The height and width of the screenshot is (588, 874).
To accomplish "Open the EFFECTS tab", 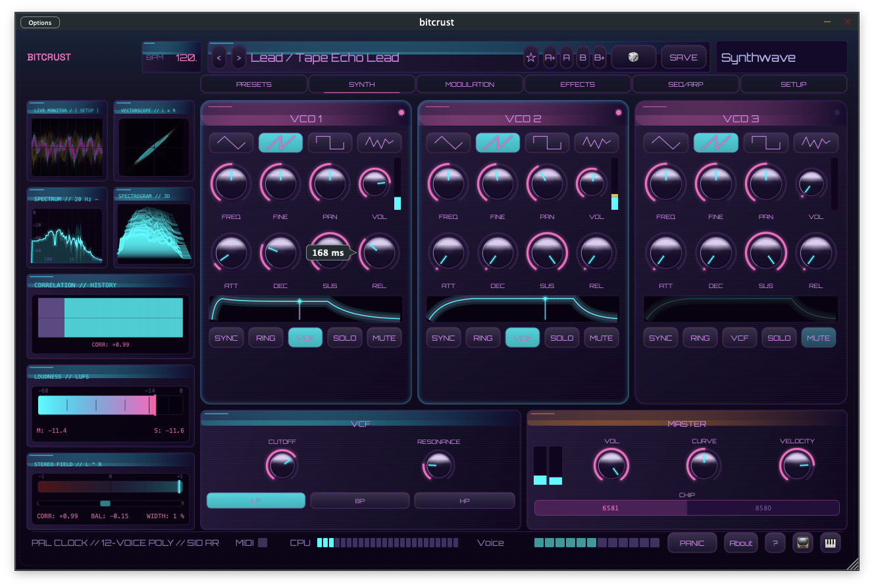I will pos(577,84).
